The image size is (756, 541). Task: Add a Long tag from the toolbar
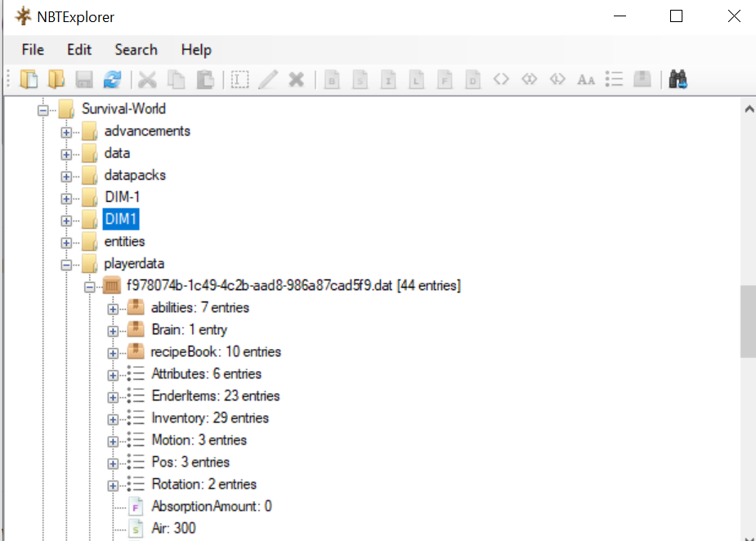tap(416, 79)
